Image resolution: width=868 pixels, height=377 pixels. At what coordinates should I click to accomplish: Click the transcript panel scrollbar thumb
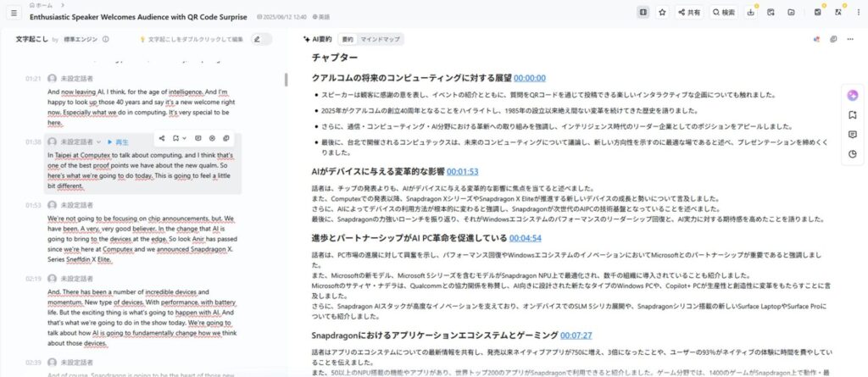pos(287,80)
